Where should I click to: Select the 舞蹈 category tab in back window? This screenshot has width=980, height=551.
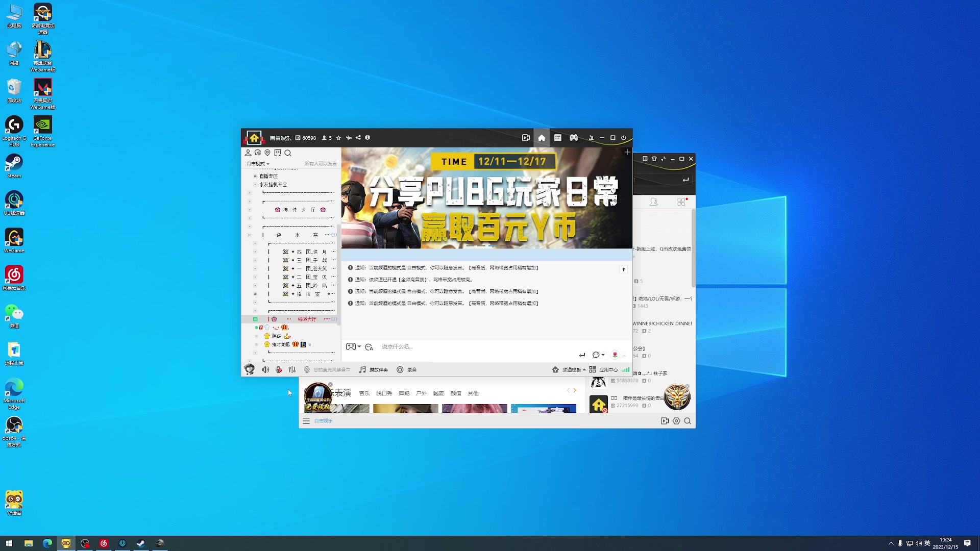point(404,393)
